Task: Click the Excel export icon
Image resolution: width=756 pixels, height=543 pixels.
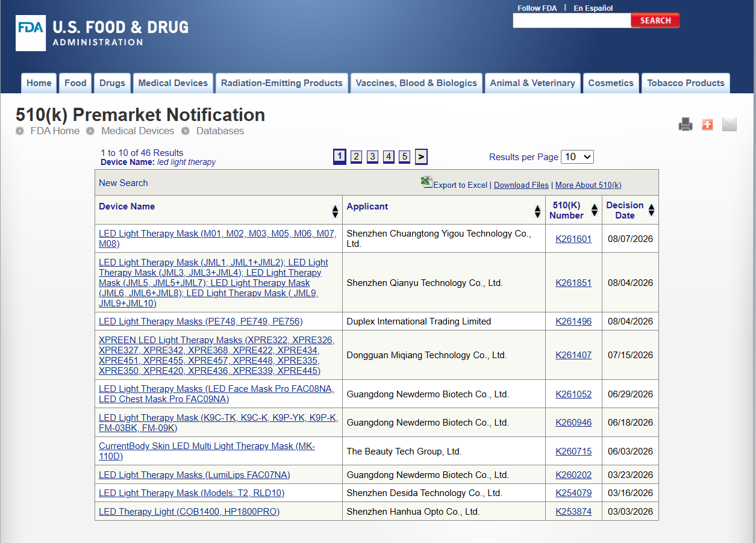Action: point(426,182)
